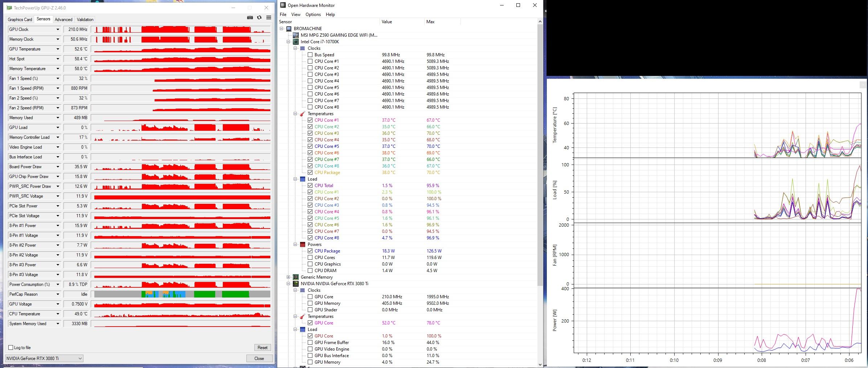Click the NVIDIA GeForce RTX 3080 Ti icon
Viewport: 868px width, 368px height.
pos(296,284)
